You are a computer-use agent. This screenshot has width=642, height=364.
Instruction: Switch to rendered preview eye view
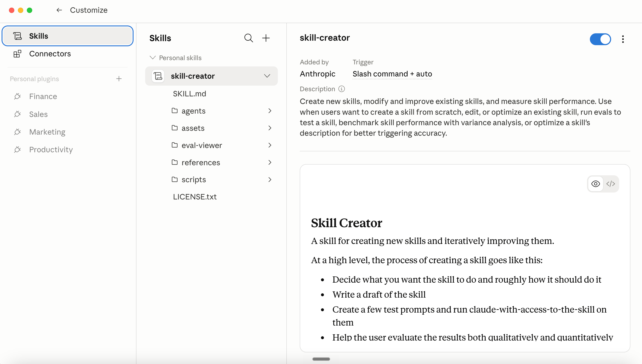[x=595, y=184]
